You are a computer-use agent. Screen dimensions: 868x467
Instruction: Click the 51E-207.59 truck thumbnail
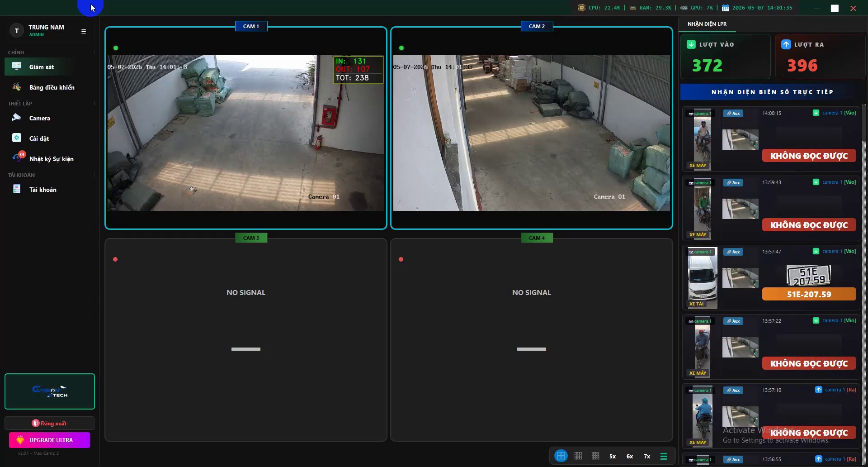pos(703,278)
